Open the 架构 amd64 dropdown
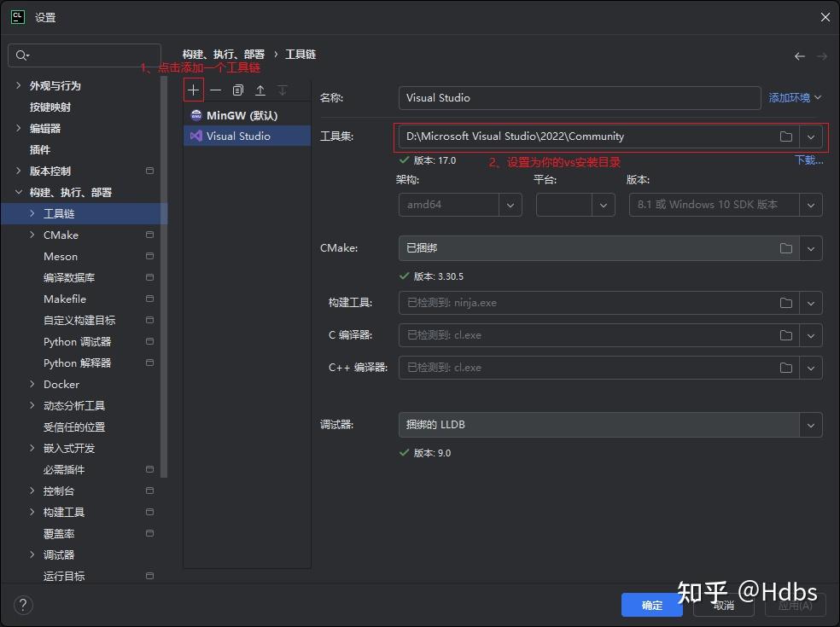 pos(509,205)
